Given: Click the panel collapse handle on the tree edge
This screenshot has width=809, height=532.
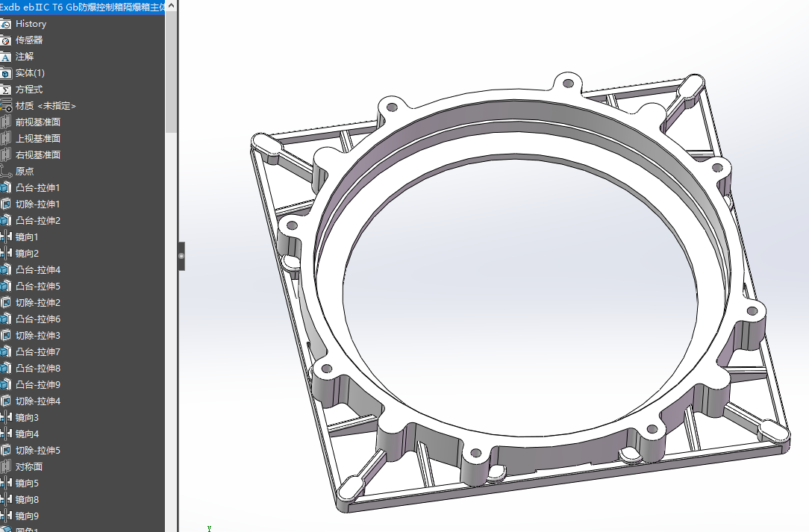Looking at the screenshot, I should (x=181, y=256).
